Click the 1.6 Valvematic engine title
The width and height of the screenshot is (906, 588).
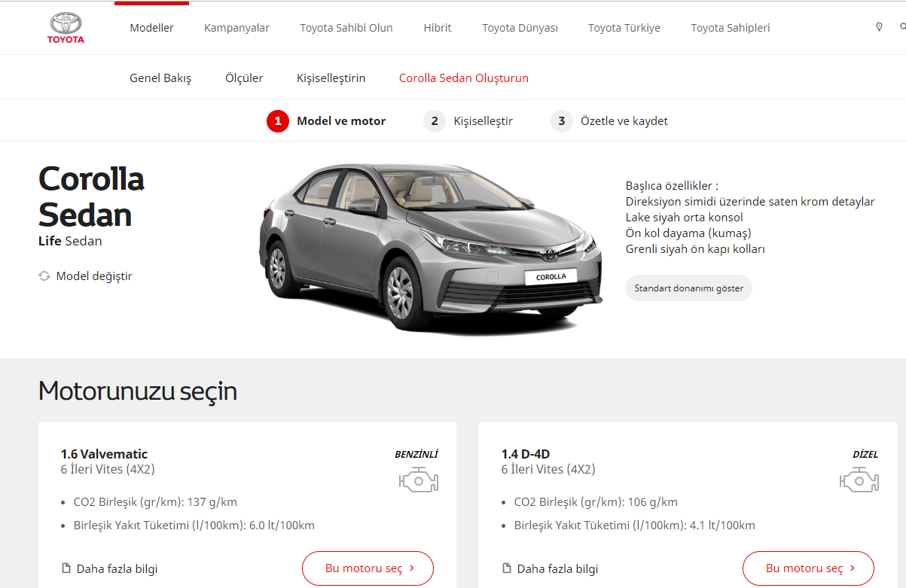104,454
